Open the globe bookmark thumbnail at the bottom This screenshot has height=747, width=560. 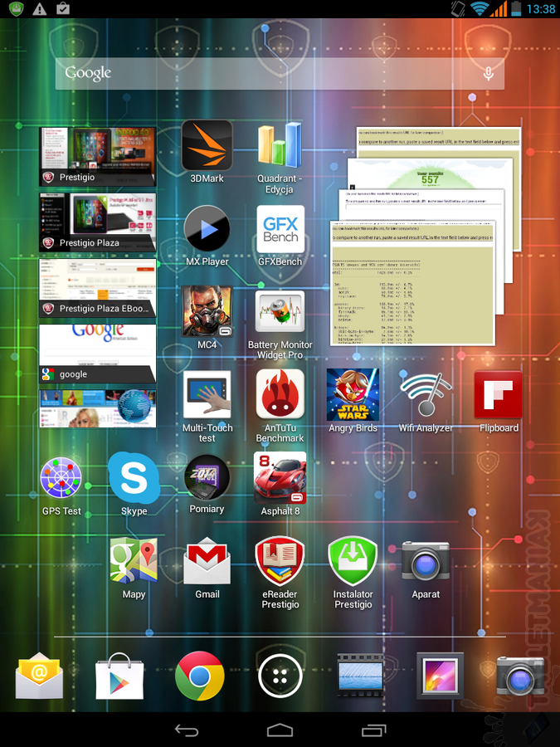click(x=97, y=408)
